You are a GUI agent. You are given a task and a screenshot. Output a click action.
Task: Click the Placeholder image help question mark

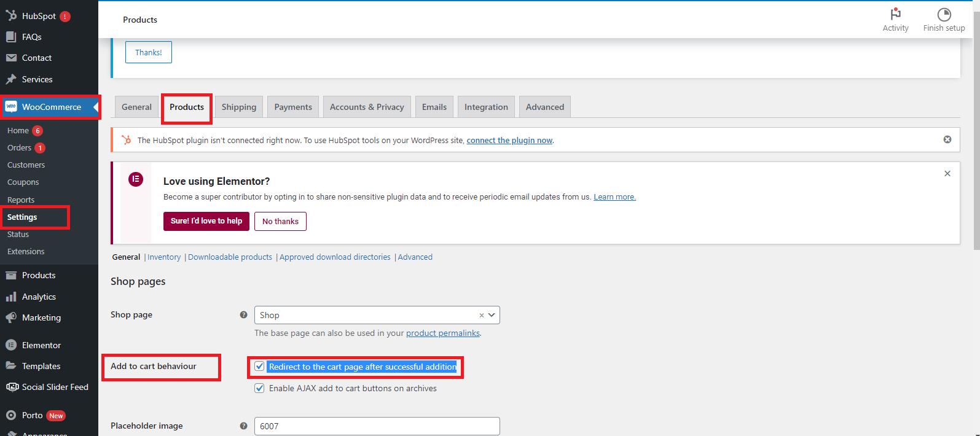pyautogui.click(x=243, y=426)
